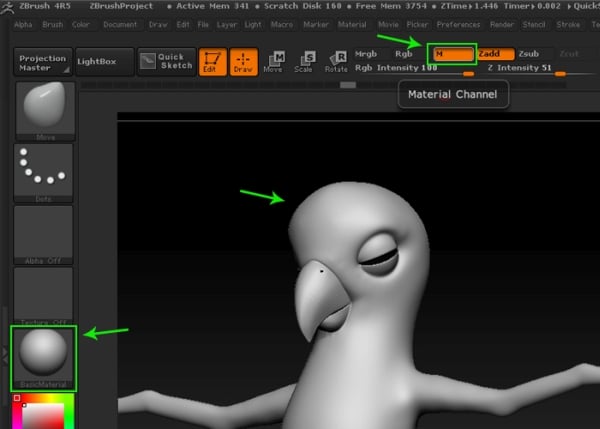Select the Scale transform tool

305,63
